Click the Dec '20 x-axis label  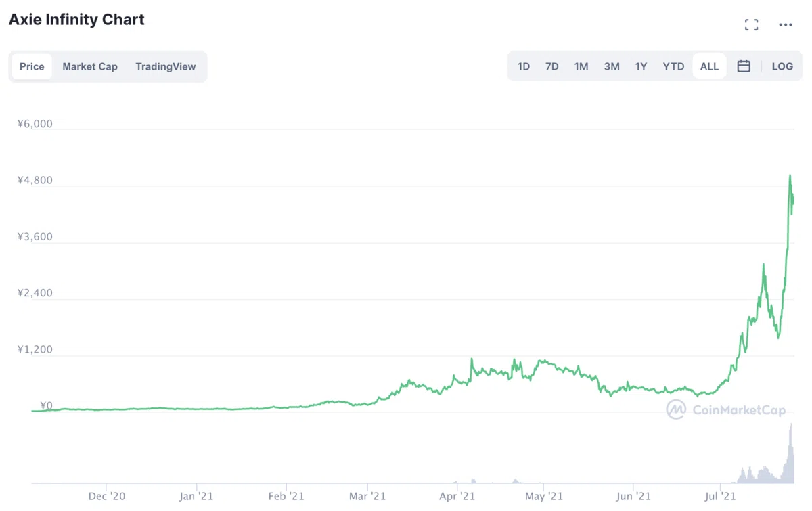(107, 496)
